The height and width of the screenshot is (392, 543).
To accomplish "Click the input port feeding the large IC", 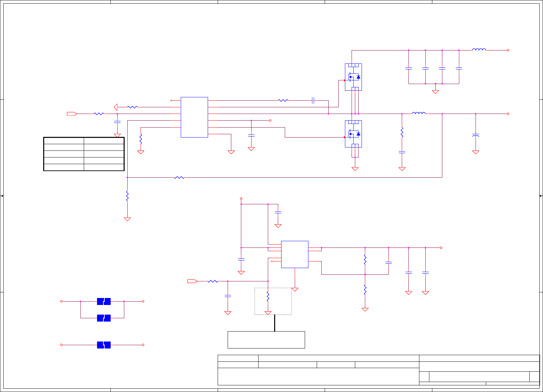I will [72, 114].
